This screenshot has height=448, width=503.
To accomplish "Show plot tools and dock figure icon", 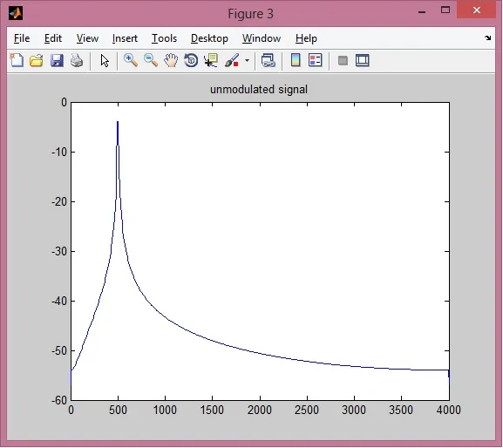I will [x=363, y=60].
